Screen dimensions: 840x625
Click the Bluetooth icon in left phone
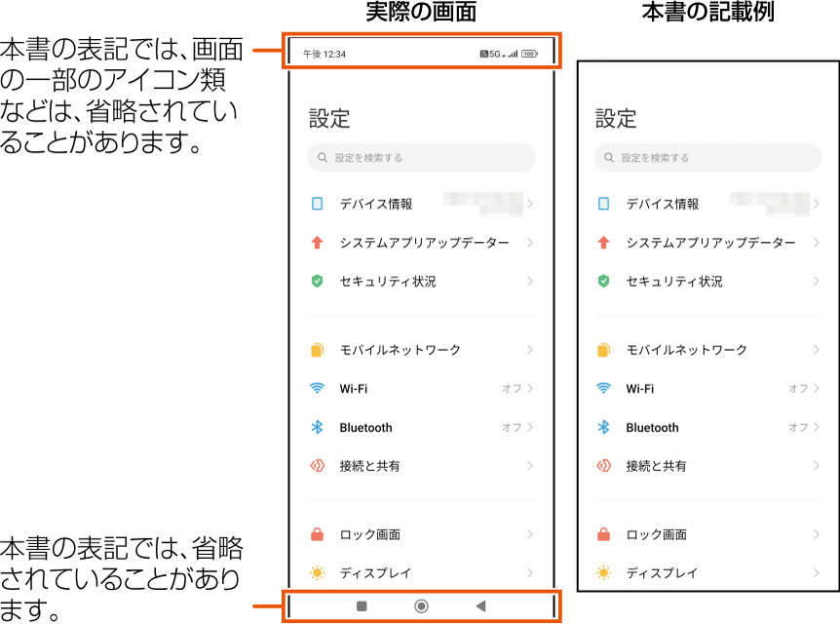point(317,427)
